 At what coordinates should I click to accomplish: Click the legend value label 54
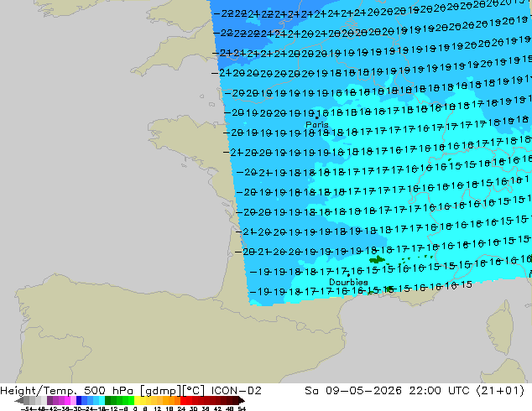[242, 408]
